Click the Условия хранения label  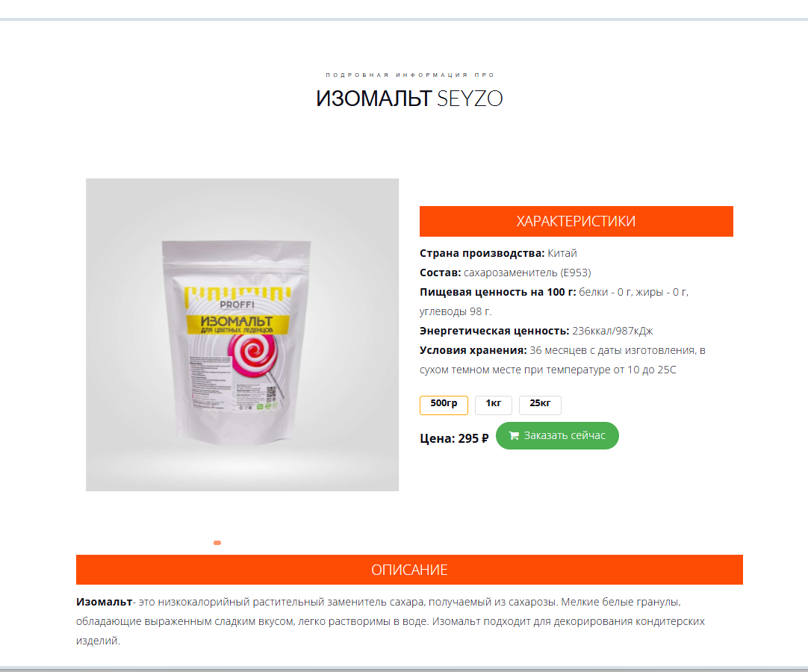tap(473, 350)
